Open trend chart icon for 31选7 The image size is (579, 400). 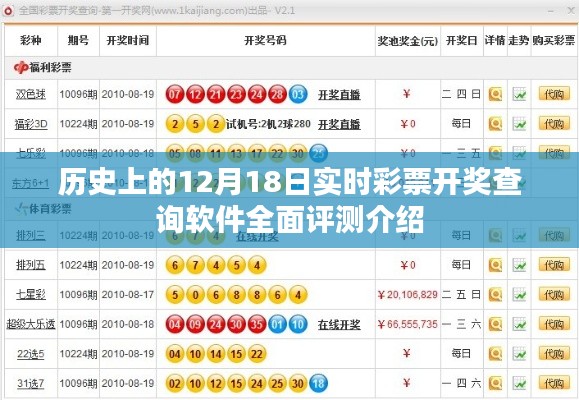(519, 383)
